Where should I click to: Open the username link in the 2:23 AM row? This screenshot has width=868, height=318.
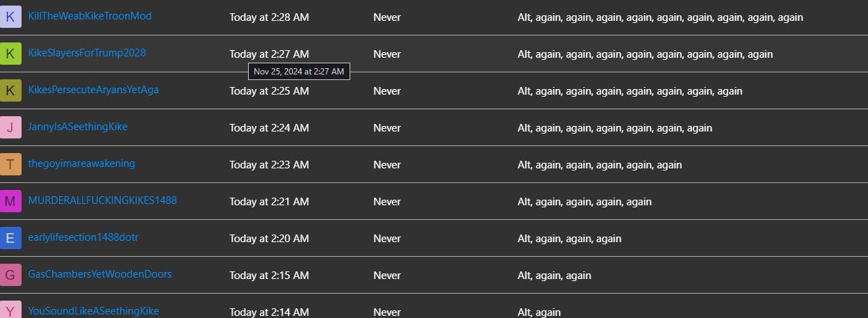pyautogui.click(x=81, y=164)
